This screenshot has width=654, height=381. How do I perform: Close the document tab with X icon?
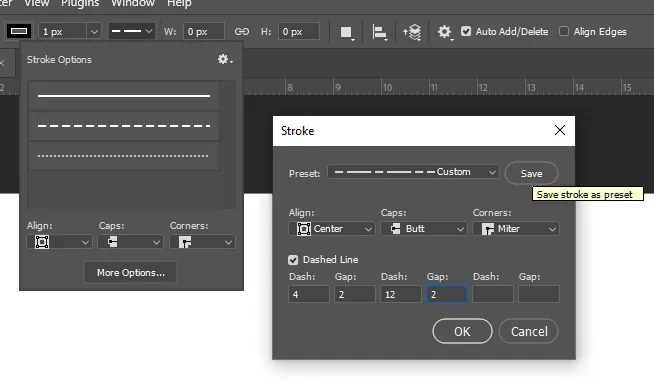pos(2,63)
